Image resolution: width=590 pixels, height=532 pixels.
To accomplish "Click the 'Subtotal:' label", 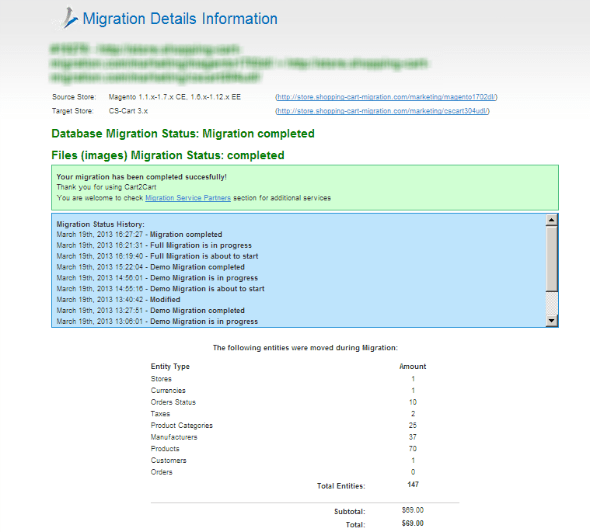I will click(350, 512).
